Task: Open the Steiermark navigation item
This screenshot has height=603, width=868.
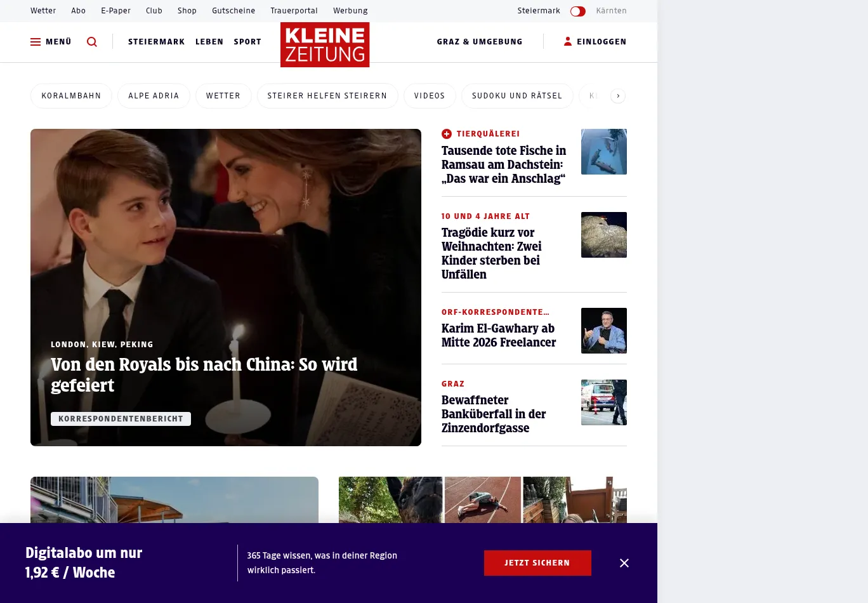Action: point(157,42)
